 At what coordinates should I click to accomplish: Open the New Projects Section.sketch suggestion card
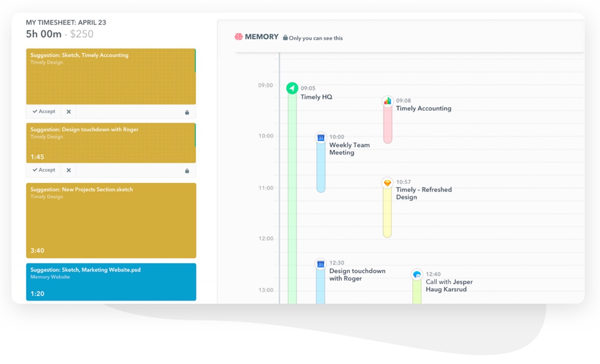111,221
